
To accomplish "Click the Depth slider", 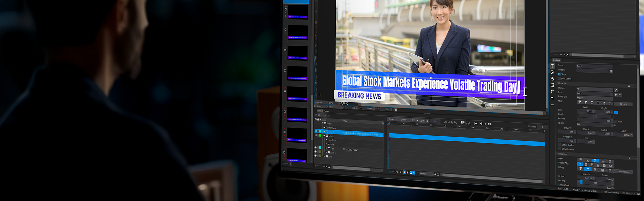I will 595,116.
